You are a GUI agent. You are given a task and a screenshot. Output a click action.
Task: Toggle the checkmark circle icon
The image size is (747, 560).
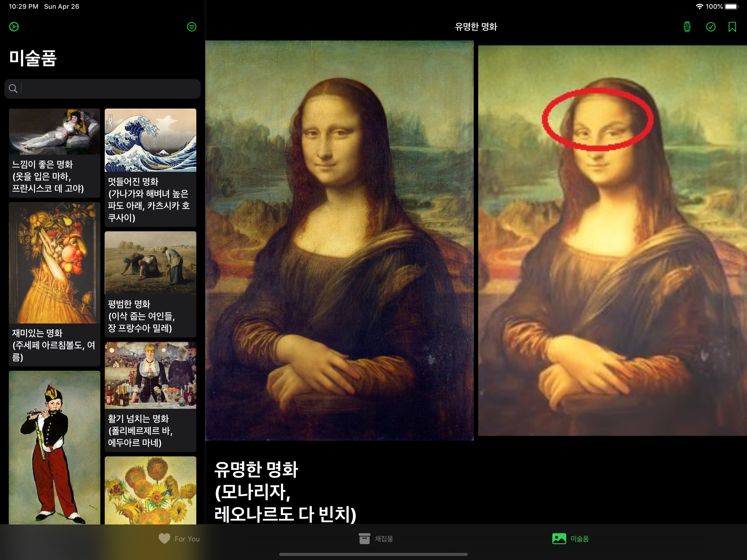click(x=711, y=27)
